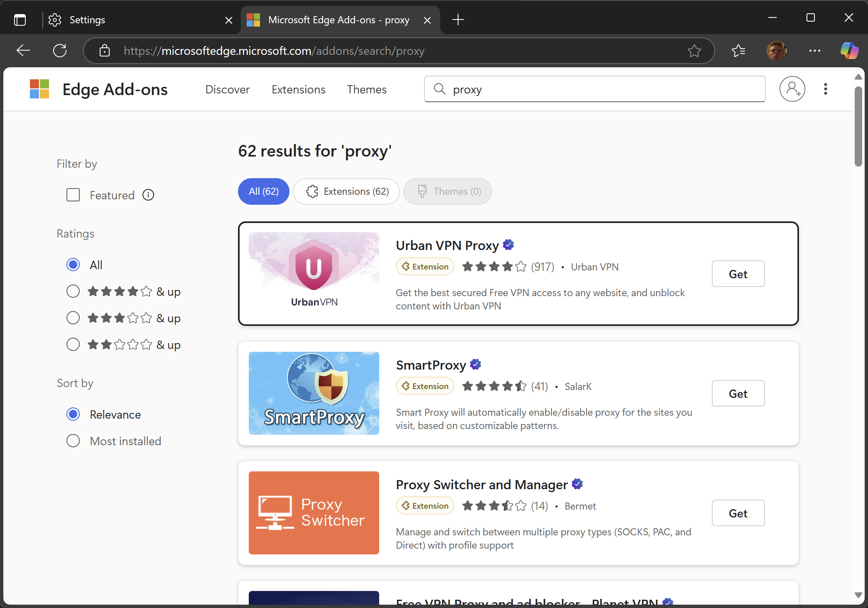Click Urban VPN Proxy verified badge

click(508, 245)
